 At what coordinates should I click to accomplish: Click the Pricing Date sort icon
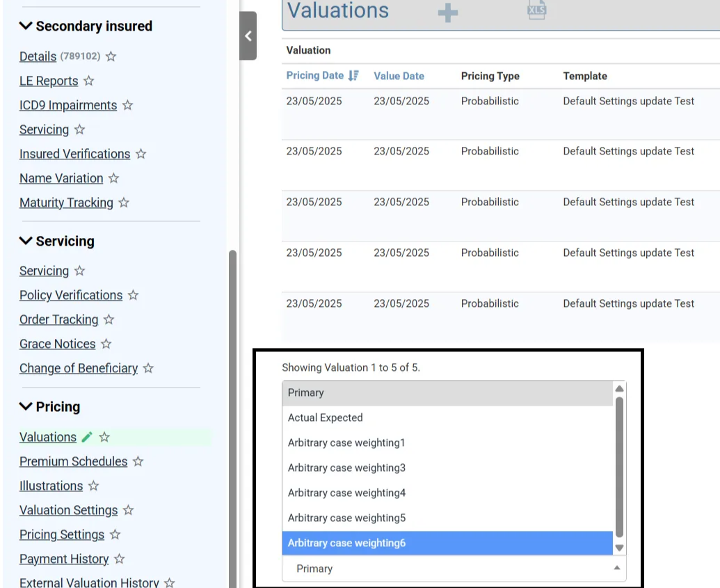click(x=353, y=76)
